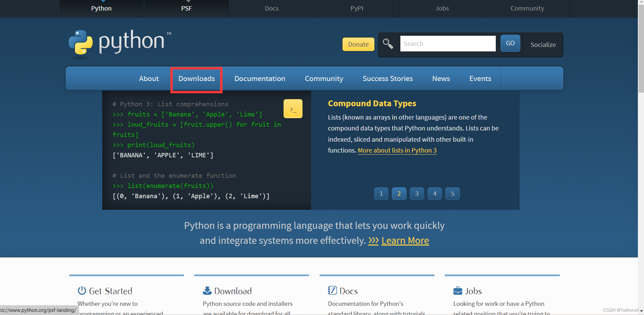Switch to slide 4
Image resolution: width=644 pixels, height=315 pixels.
point(435,194)
